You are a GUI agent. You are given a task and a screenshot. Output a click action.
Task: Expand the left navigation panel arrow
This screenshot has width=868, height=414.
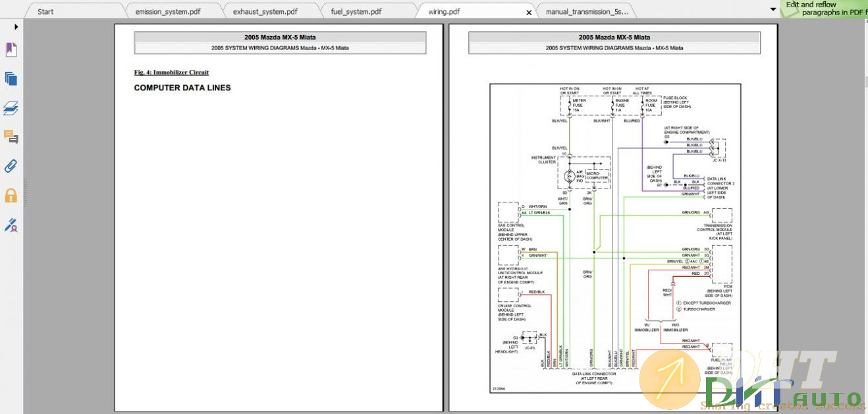coord(16,27)
